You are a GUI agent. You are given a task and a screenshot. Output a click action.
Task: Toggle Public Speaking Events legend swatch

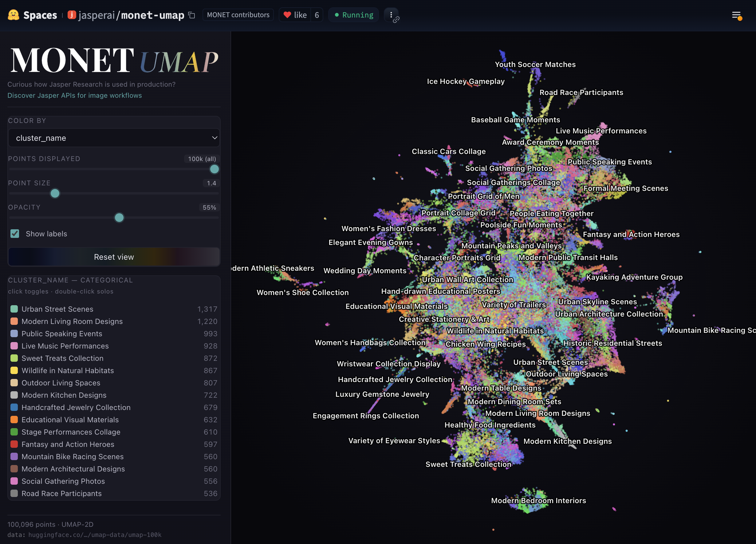(14, 334)
